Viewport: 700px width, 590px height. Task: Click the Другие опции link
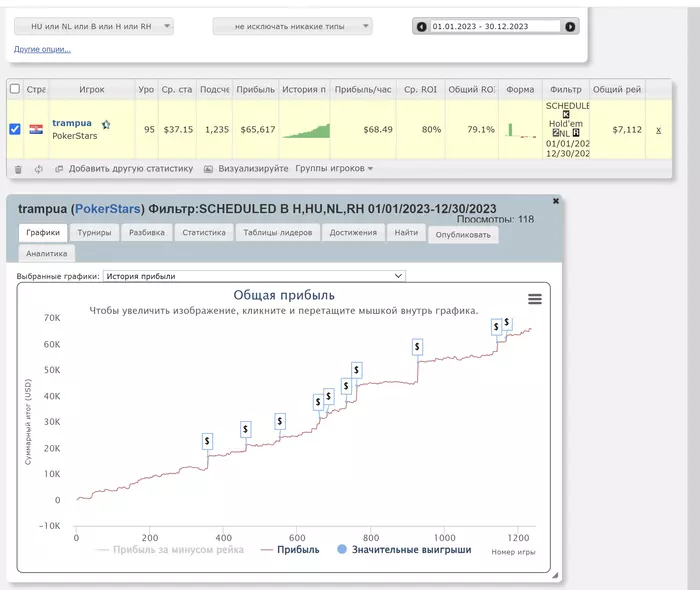[42, 49]
